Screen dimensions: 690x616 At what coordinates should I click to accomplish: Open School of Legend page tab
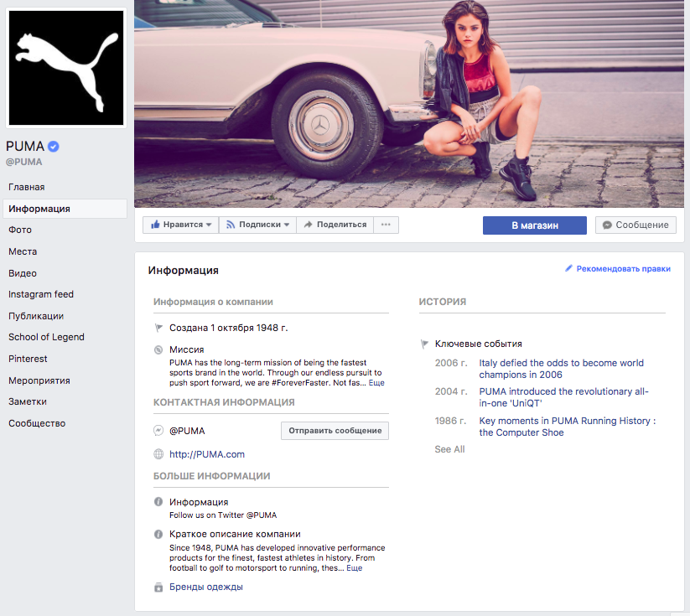tap(46, 337)
